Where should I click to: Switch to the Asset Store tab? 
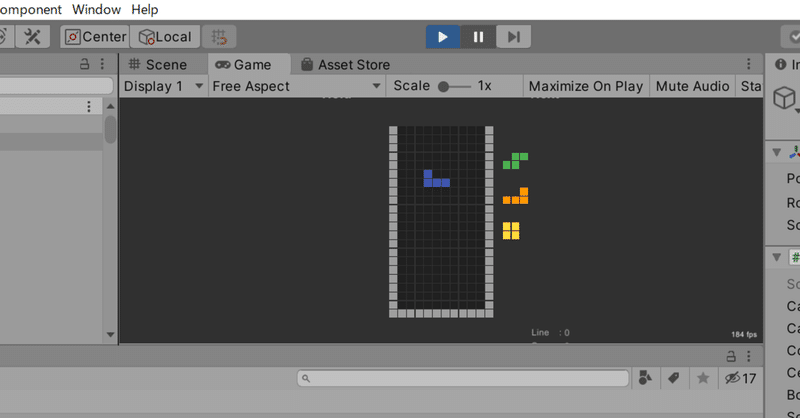(x=345, y=65)
